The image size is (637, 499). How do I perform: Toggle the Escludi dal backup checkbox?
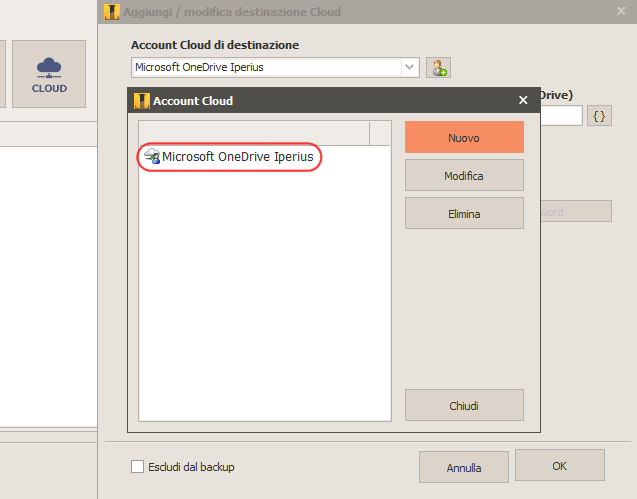[x=137, y=466]
